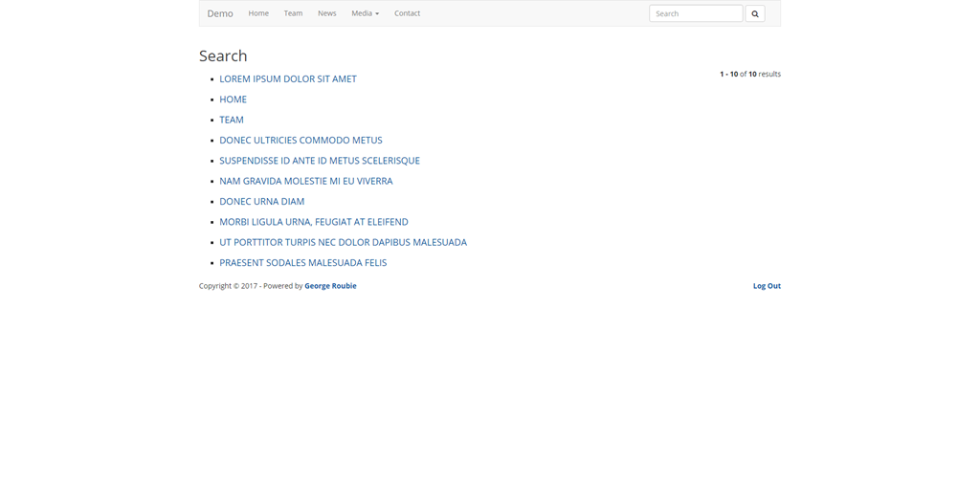Click the Log Out link
Viewport: 980px width, 485px height.
766,286
